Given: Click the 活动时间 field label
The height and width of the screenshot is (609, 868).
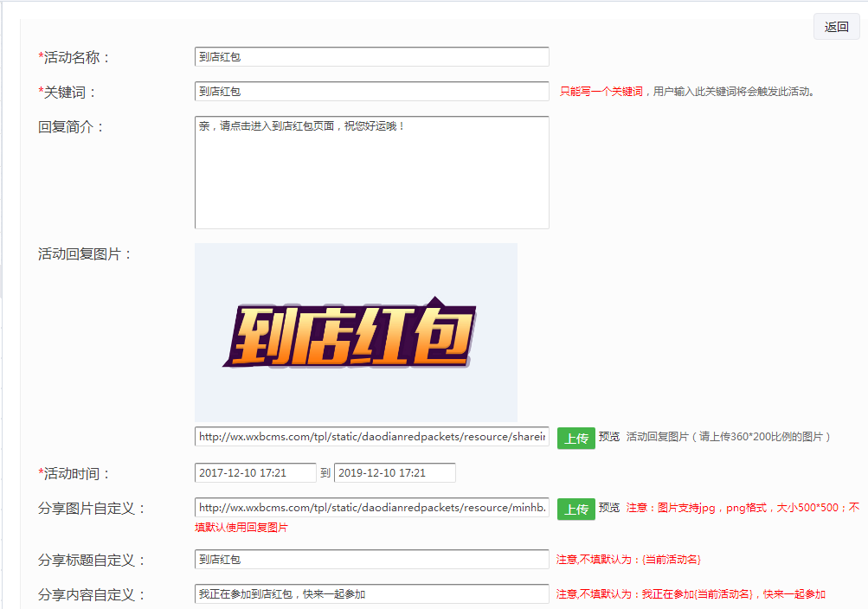Looking at the screenshot, I should (x=76, y=474).
